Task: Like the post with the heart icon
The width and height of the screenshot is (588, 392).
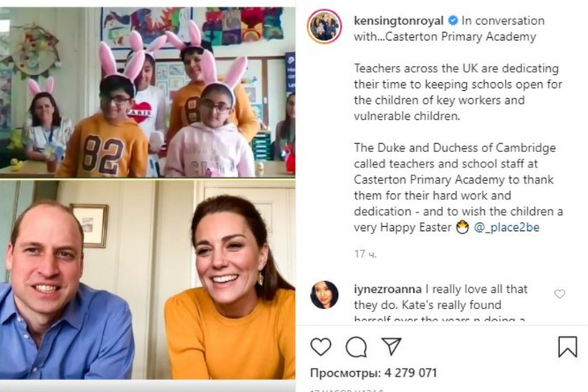Action: 321,347
